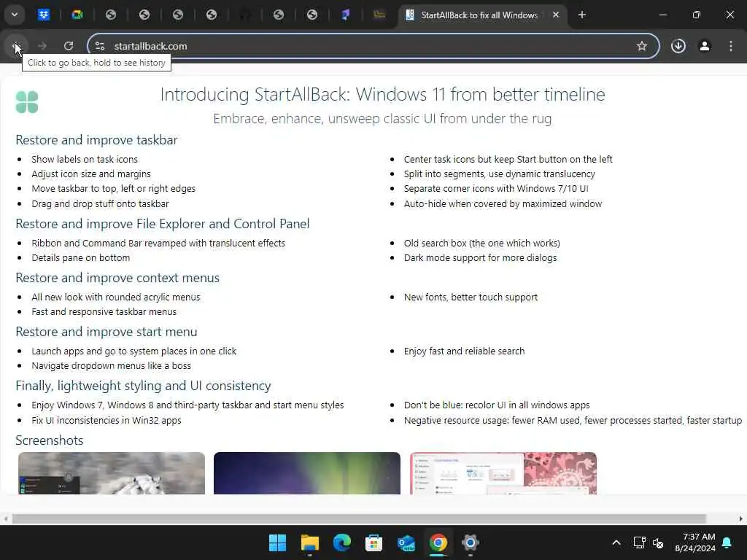Click the 'Restore and improve File Explorer and Control Panel' heading
The height and width of the screenshot is (560, 747).
[x=163, y=224]
